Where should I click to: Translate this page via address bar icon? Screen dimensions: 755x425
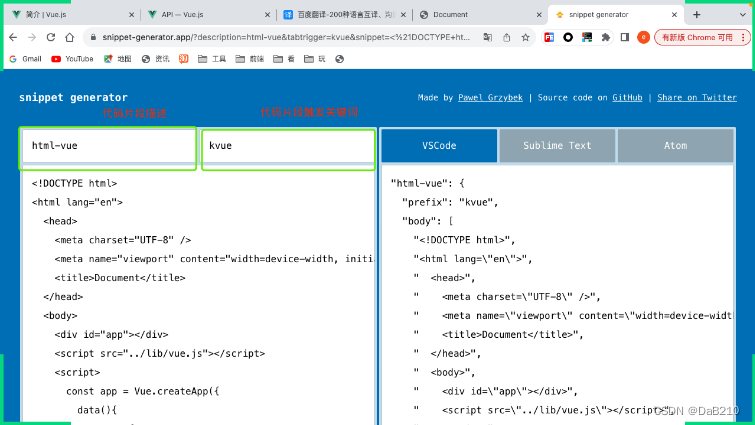[x=488, y=37]
